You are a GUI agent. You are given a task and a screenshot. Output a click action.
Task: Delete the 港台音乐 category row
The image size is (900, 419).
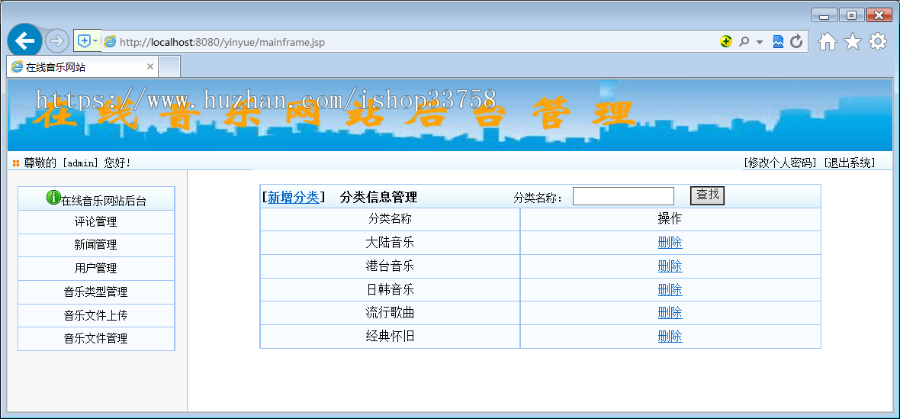670,267
